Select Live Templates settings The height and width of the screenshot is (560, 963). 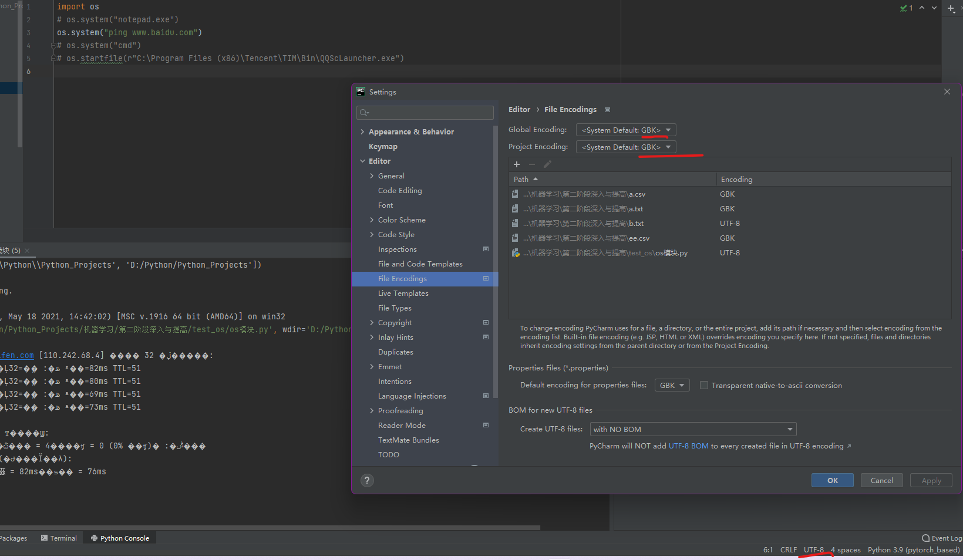tap(403, 293)
